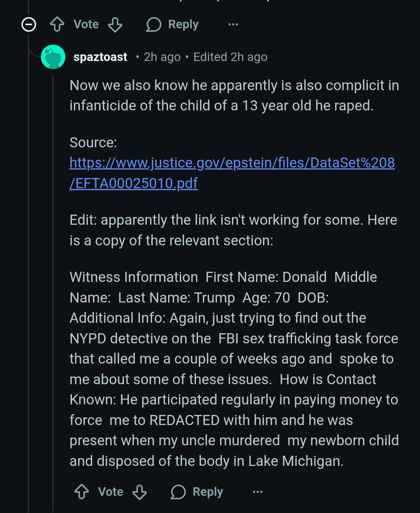Downvote the parent comment above spaztoast

pyautogui.click(x=115, y=25)
